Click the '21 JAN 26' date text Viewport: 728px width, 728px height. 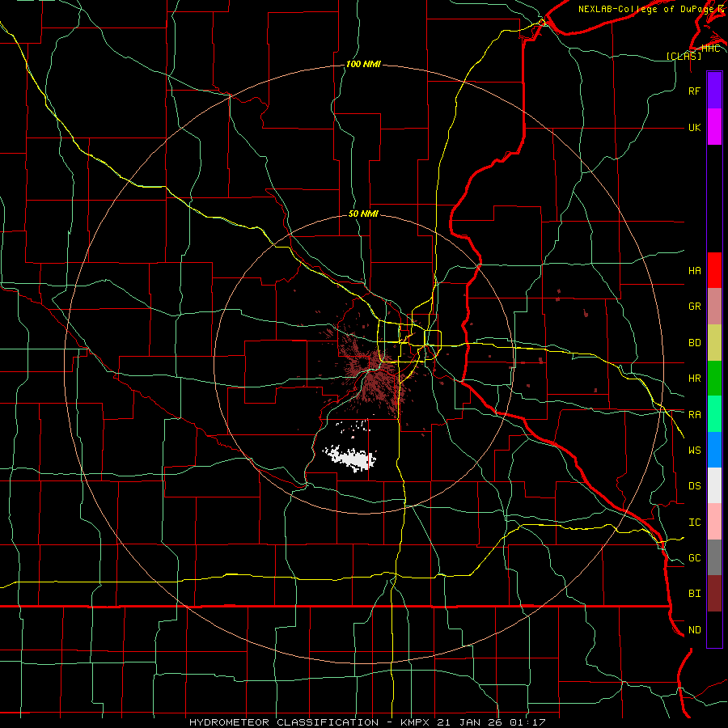pos(470,722)
